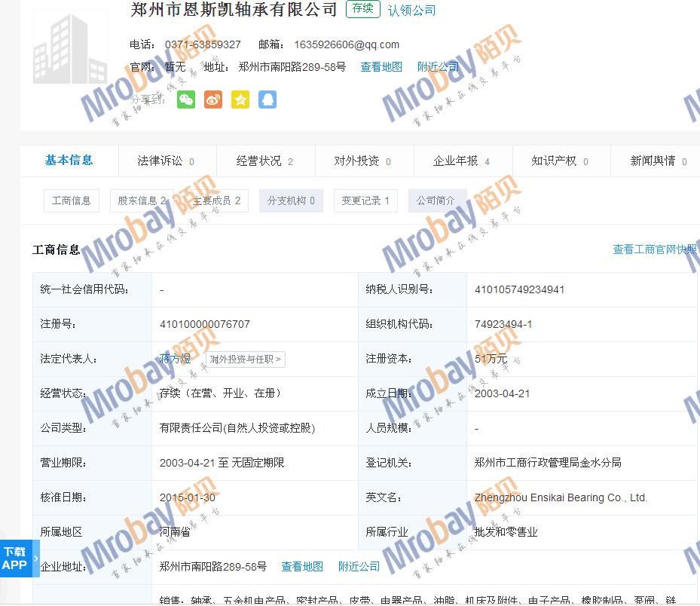Open the 基本信息 tab
This screenshot has height=606, width=700.
click(x=69, y=161)
